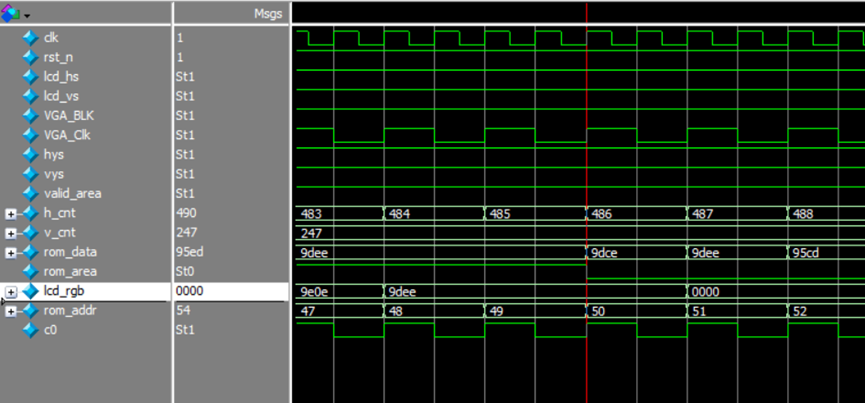Click the 483 segment of h_cnt waveform
The height and width of the screenshot is (403, 865).
(x=340, y=213)
